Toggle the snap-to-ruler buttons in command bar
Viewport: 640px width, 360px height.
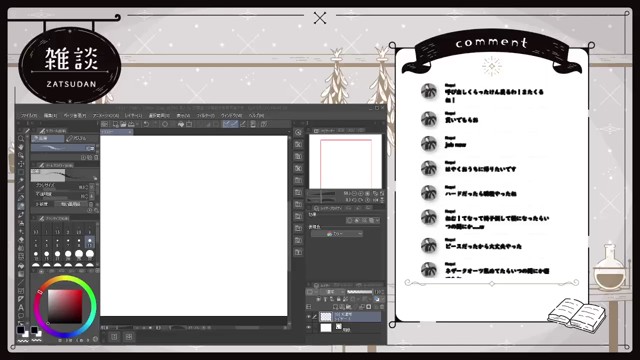pyautogui.click(x=231, y=124)
